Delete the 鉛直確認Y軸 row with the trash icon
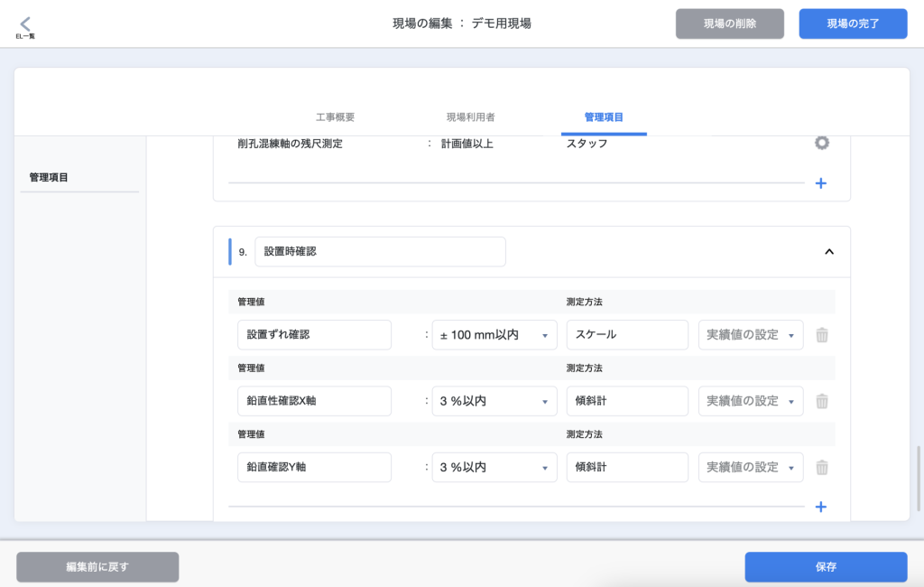924x587 pixels. pyautogui.click(x=821, y=468)
